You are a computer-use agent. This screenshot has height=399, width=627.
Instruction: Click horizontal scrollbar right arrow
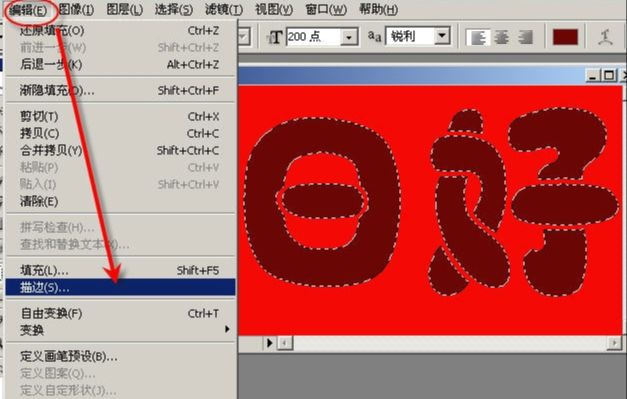pos(614,343)
